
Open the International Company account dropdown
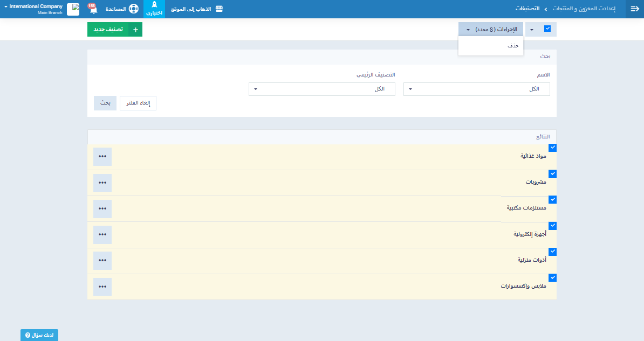[x=32, y=9]
